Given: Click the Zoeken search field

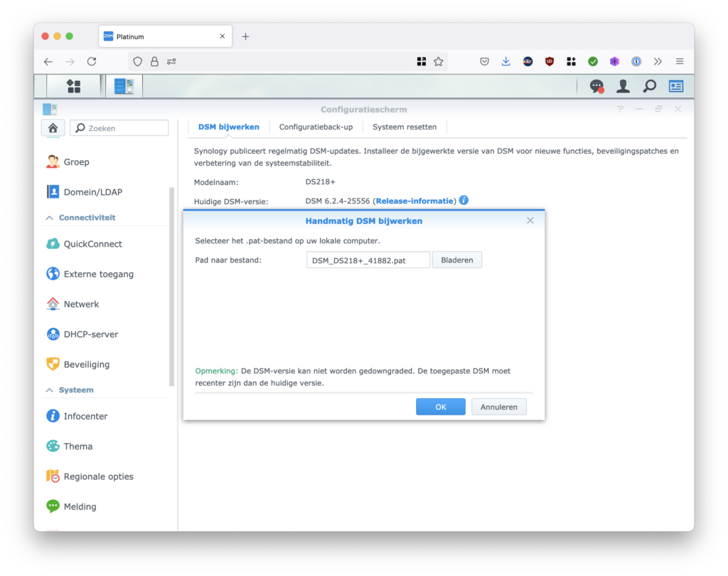Looking at the screenshot, I should tap(119, 128).
